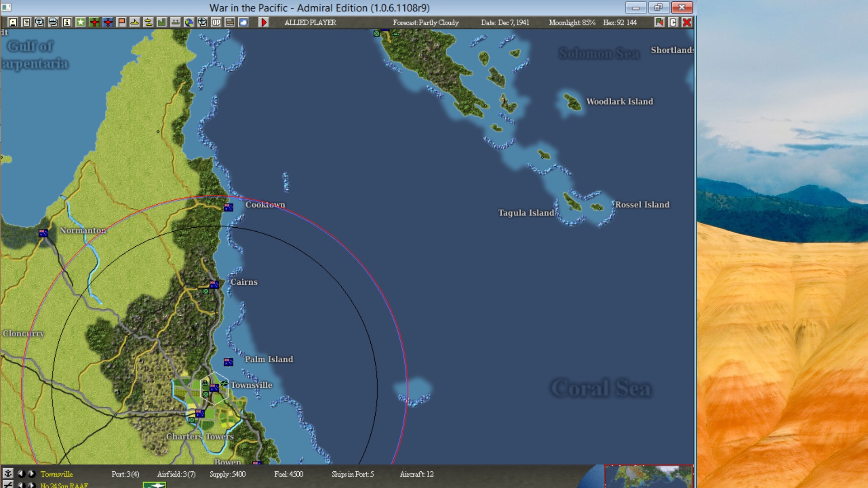Open the yellow Townsville base name link
This screenshot has height=488, width=868.
tap(57, 474)
